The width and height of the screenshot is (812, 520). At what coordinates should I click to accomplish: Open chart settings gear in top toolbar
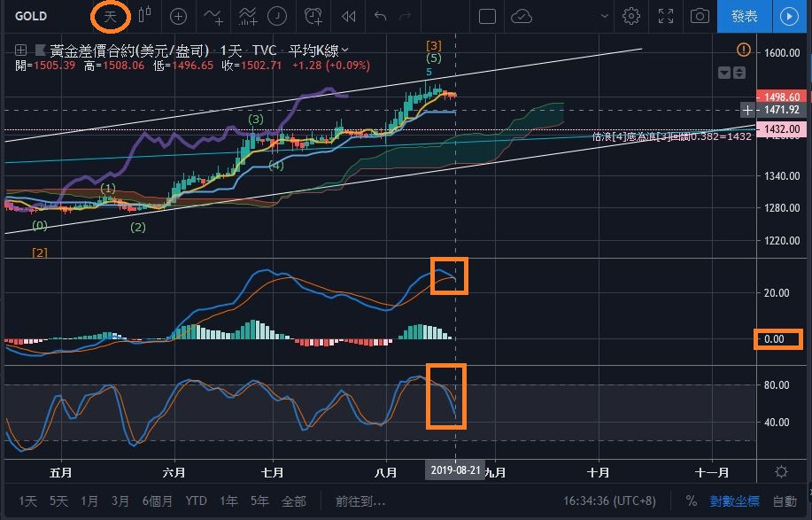click(631, 16)
